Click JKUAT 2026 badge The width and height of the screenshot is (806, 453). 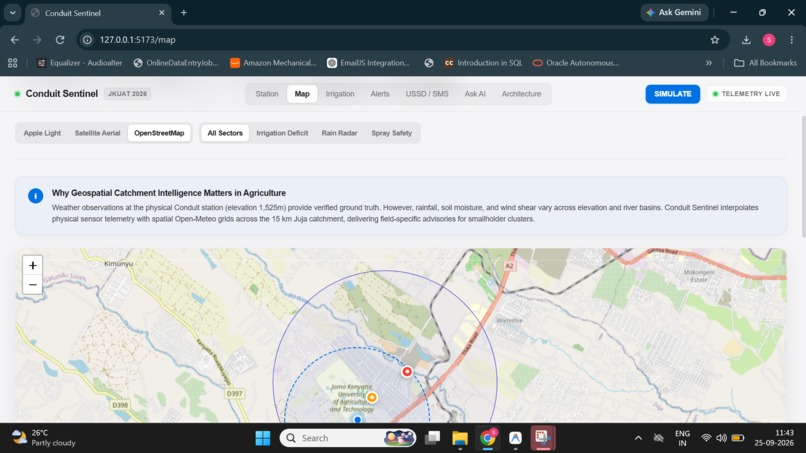127,94
